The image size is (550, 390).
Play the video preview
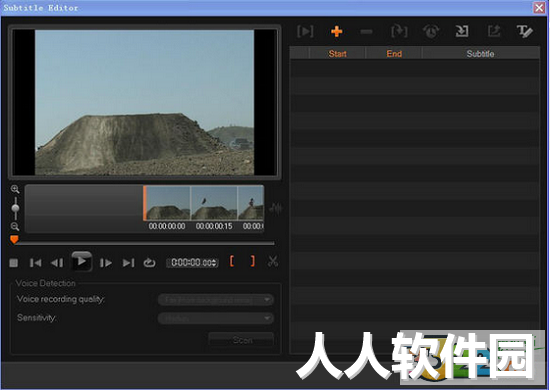point(81,261)
